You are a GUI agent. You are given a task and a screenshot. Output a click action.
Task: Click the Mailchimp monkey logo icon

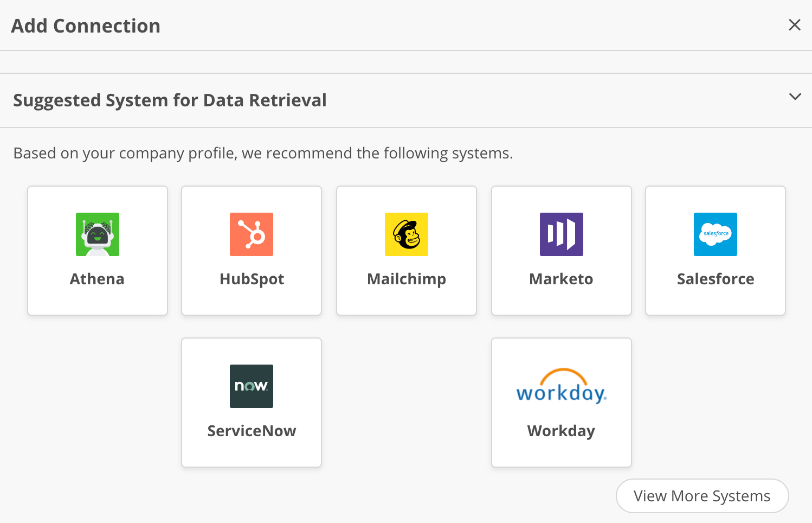pyautogui.click(x=407, y=234)
